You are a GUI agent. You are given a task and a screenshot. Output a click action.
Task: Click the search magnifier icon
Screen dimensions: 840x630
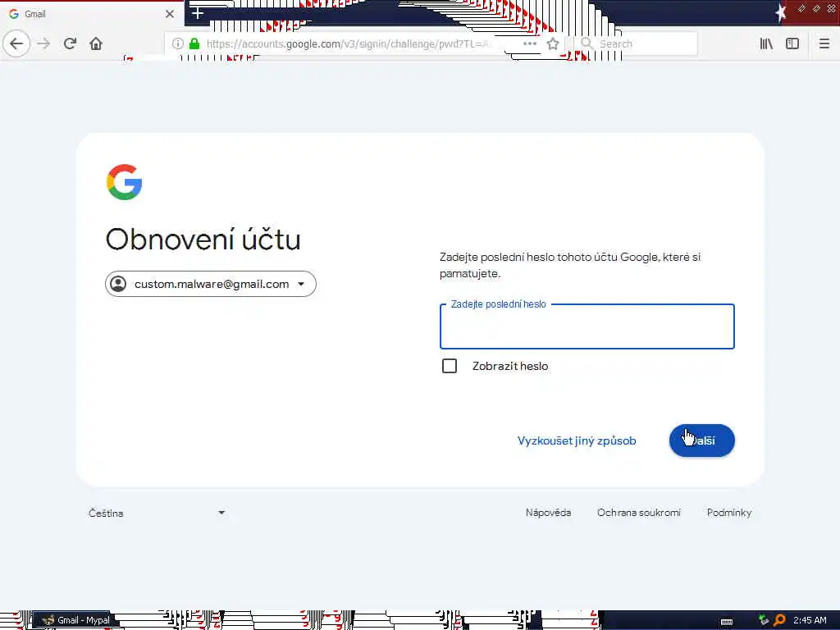pos(587,43)
